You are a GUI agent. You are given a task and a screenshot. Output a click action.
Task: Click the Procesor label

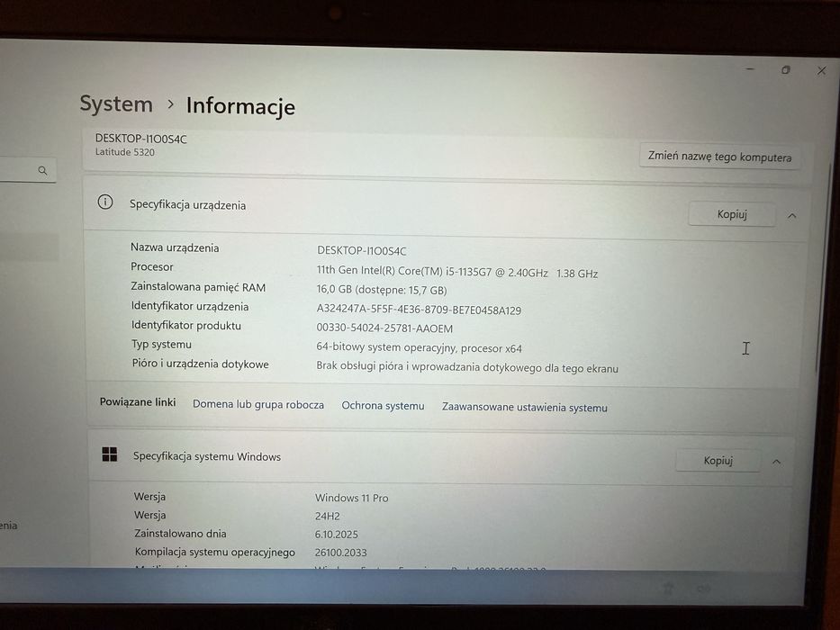152,266
